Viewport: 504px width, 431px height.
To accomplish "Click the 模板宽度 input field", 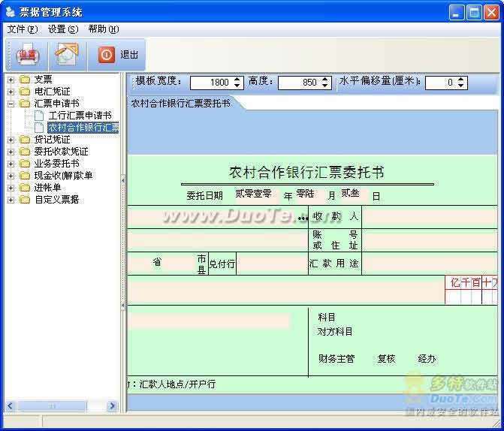I will (x=210, y=83).
